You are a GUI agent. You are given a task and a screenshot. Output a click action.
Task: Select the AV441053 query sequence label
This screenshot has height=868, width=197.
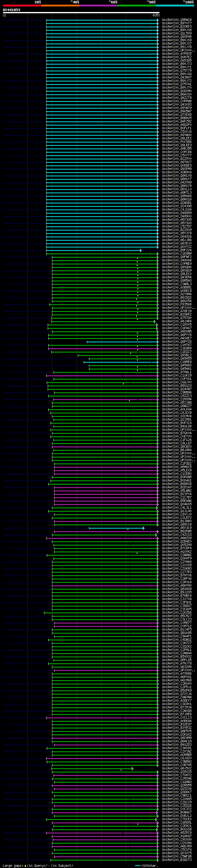pyautogui.click(x=11, y=10)
